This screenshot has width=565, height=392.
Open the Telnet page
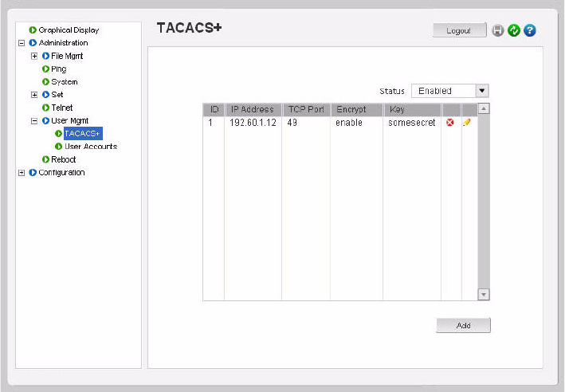click(62, 108)
